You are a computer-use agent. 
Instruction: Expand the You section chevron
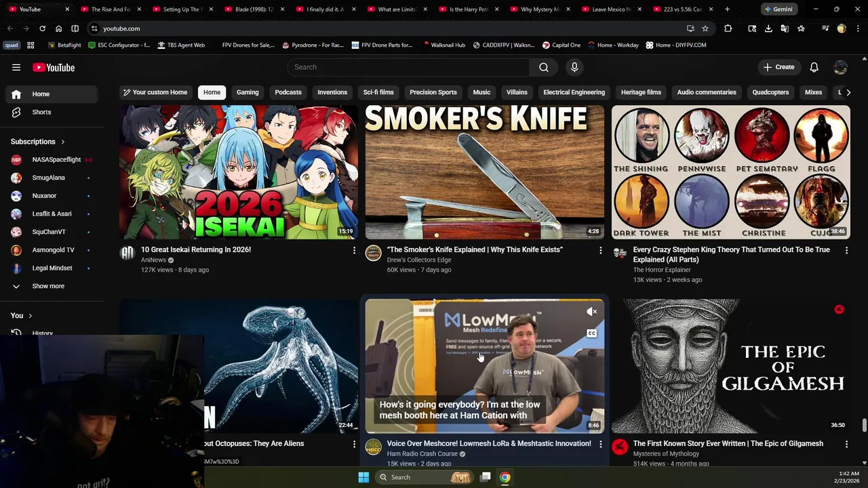coord(30,316)
